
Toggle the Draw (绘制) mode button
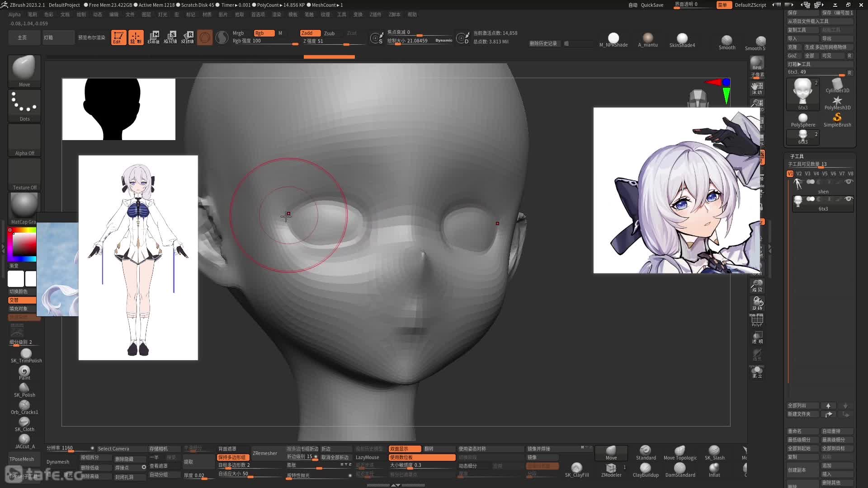136,38
